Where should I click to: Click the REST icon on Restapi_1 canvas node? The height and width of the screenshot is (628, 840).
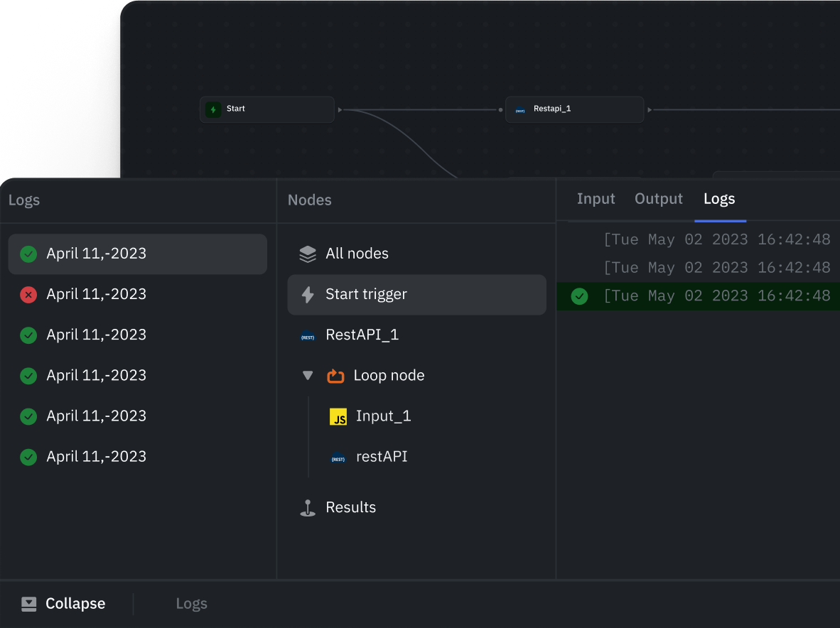pos(520,110)
